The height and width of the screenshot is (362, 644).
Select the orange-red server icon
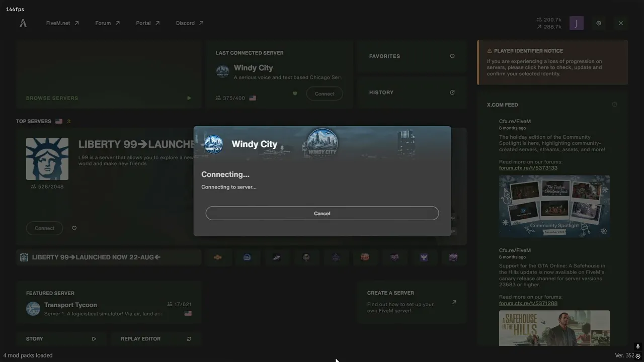(365, 257)
